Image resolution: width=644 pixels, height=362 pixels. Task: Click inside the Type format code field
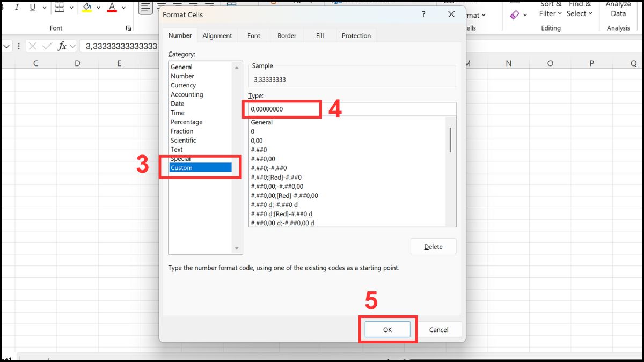[281, 108]
